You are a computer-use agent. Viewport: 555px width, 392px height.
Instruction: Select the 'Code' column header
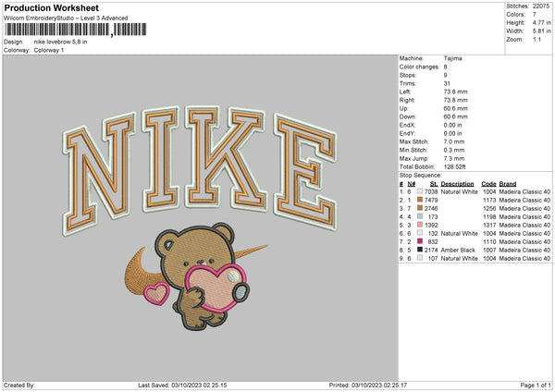[x=488, y=184]
